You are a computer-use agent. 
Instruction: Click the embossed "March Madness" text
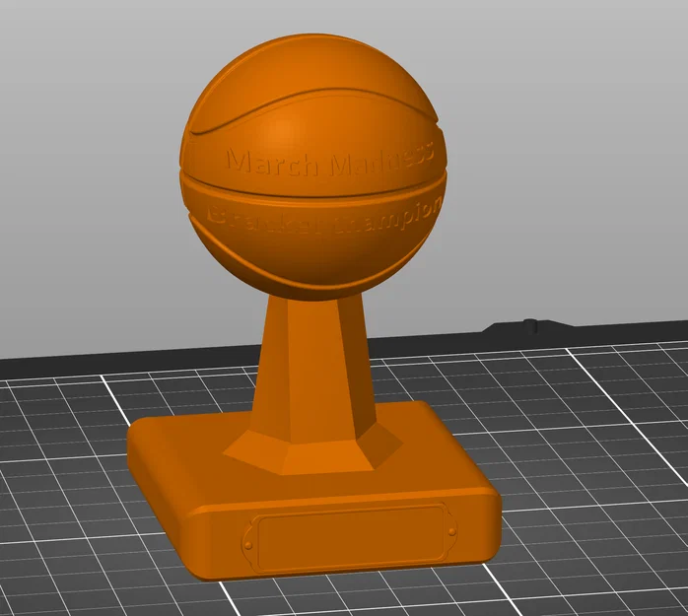point(330,160)
